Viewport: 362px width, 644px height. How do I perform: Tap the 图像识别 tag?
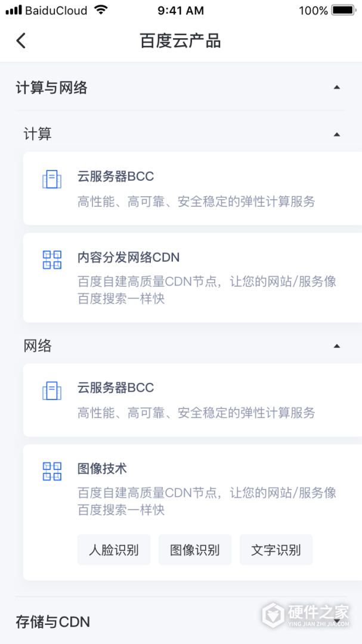pyautogui.click(x=194, y=550)
